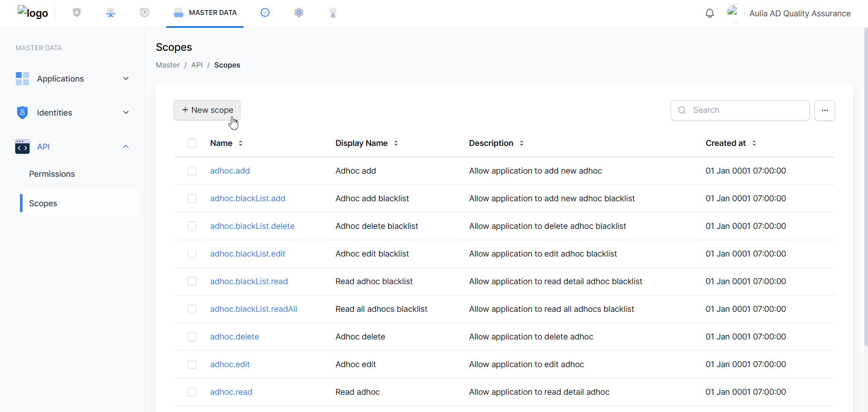Check the adhoc.blackList.delete row checkbox
The width and height of the screenshot is (868, 412).
click(x=192, y=226)
